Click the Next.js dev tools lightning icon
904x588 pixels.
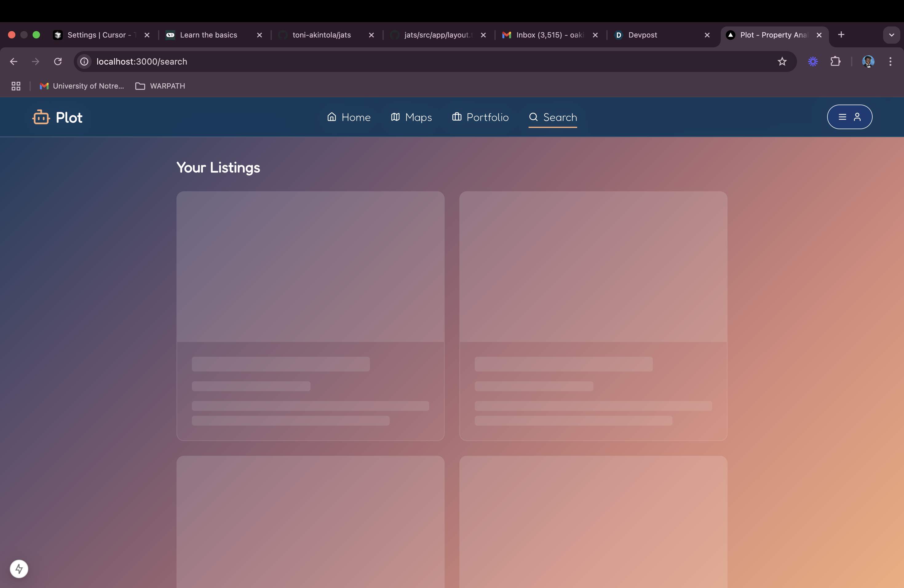[x=19, y=569]
